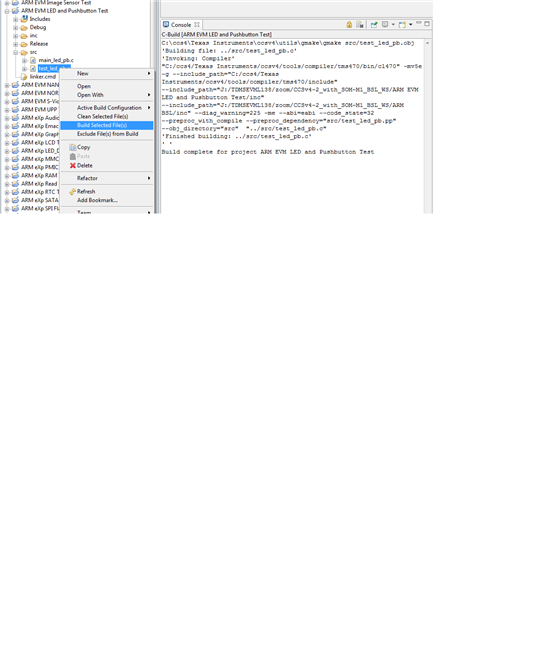Click the main_led_pb.c file icon
This screenshot has height=660, width=550.
(x=33, y=60)
